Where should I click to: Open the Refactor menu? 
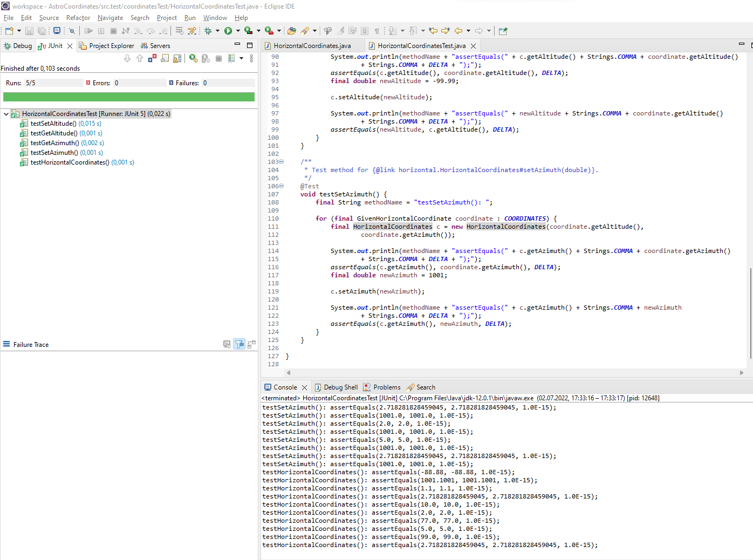point(78,18)
